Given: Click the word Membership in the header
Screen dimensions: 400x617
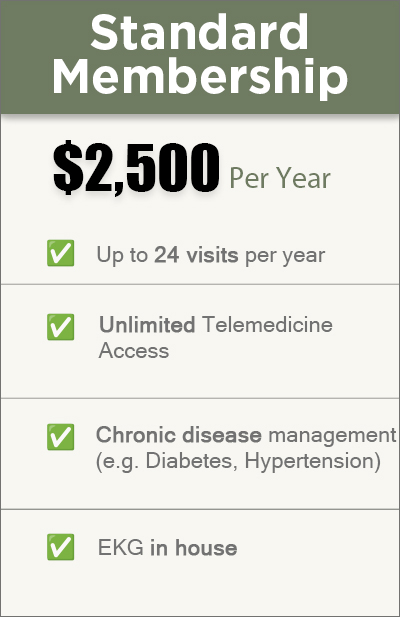Looking at the screenshot, I should pyautogui.click(x=200, y=76).
